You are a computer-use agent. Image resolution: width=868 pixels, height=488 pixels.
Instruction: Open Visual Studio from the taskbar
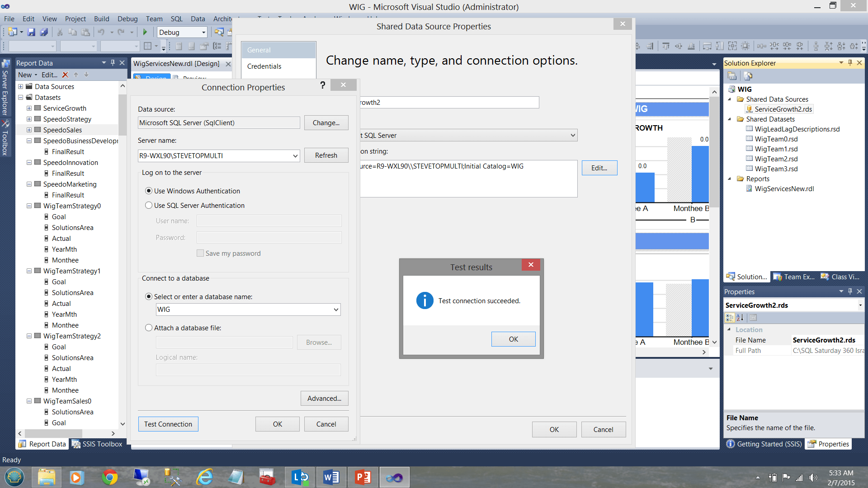click(x=394, y=477)
